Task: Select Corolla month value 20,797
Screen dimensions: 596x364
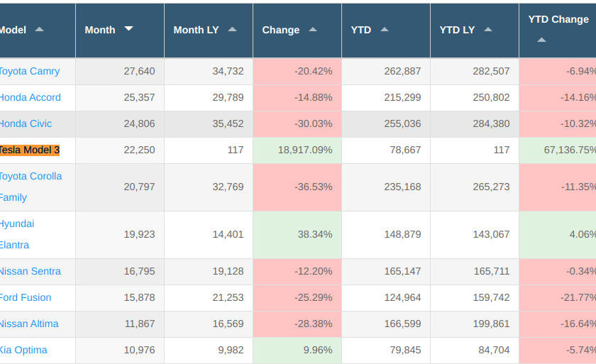Action: [139, 187]
